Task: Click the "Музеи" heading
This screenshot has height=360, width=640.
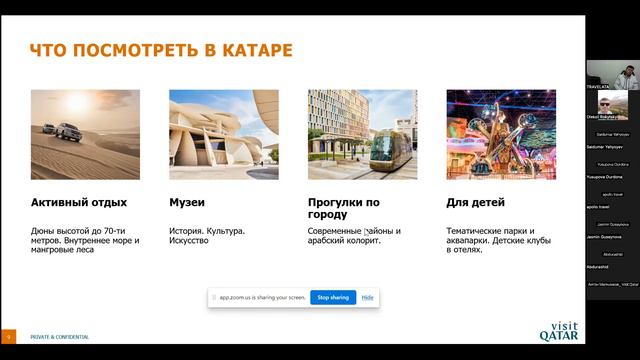Action: pyautogui.click(x=187, y=202)
